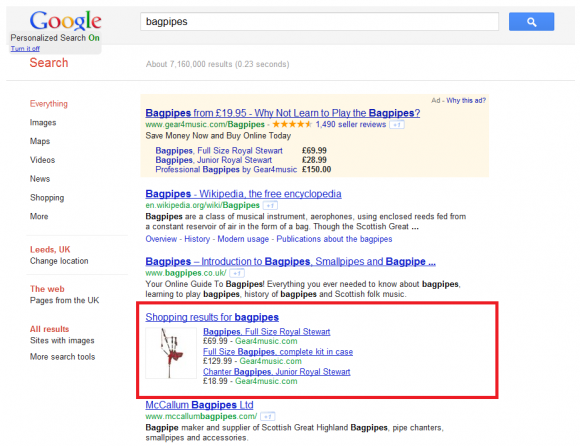Viewport: 580px width, 446px height.
Task: Select The web filter
Action: coord(47,289)
